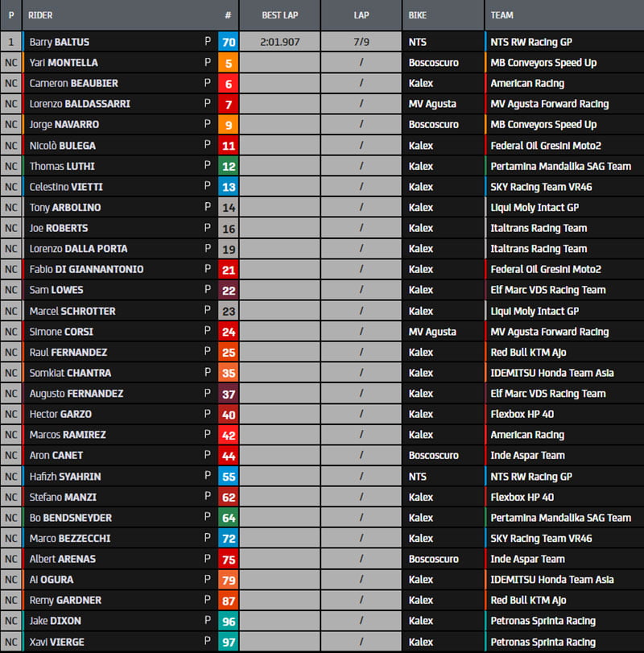Sort by the BEST LAP column header
644x653 pixels.
click(x=279, y=15)
